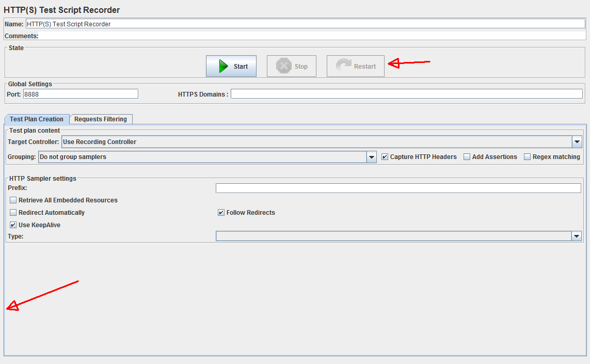The height and width of the screenshot is (364, 590).
Task: Select the Test Plan Creation tab
Action: 37,119
